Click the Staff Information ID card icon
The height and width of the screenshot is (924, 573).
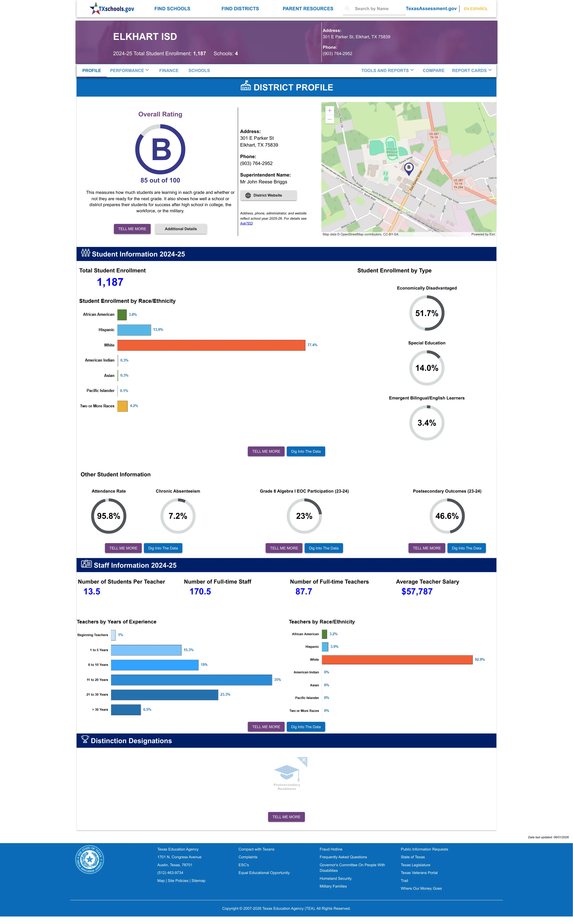[x=86, y=564]
